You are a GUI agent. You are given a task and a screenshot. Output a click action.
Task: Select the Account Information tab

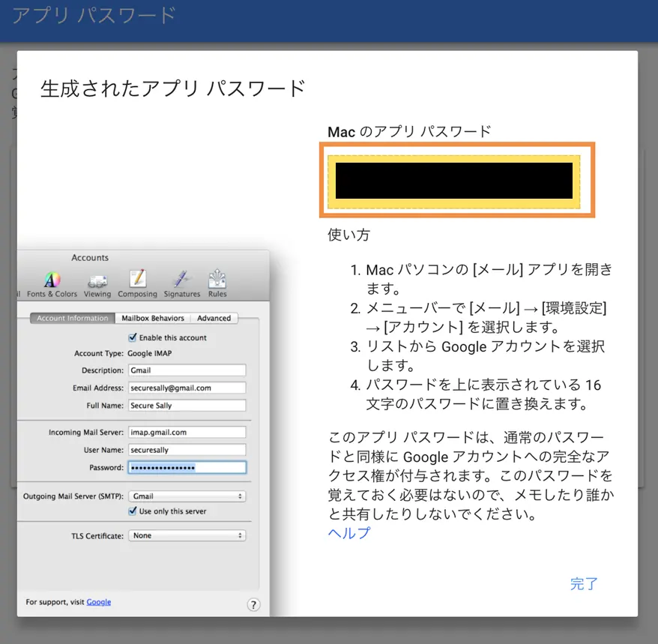pos(73,318)
